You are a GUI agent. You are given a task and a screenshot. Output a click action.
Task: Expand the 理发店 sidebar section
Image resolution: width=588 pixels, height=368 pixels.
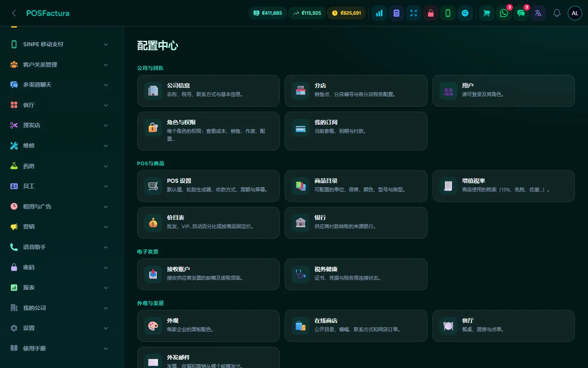[x=60, y=125]
